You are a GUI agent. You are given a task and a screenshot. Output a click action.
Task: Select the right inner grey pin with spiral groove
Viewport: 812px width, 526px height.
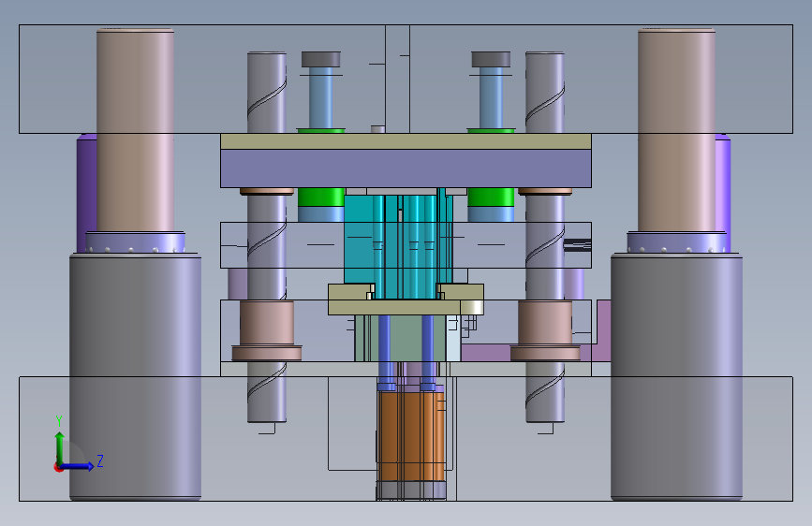pos(545,237)
